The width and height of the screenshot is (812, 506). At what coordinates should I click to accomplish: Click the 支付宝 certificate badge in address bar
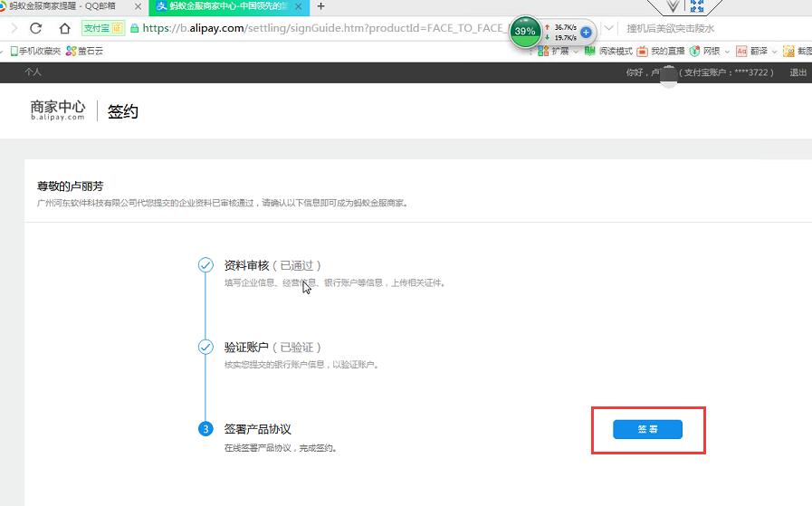click(x=103, y=28)
